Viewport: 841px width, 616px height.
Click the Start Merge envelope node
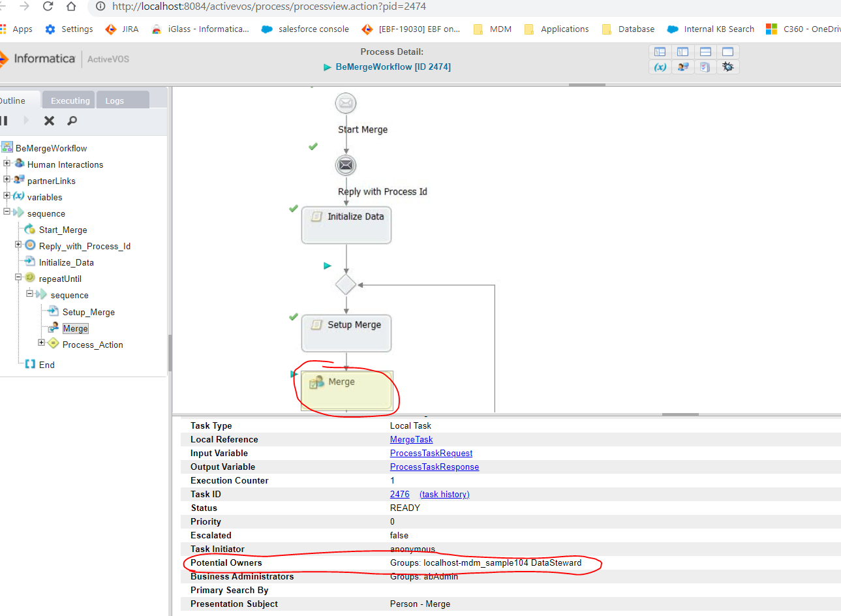pos(346,103)
